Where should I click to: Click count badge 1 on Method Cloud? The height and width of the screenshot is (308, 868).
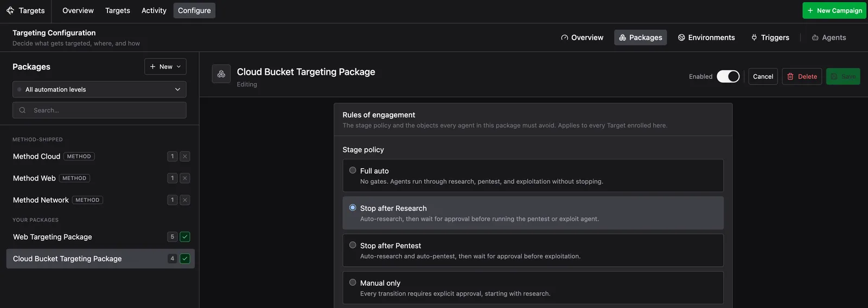pyautogui.click(x=173, y=156)
